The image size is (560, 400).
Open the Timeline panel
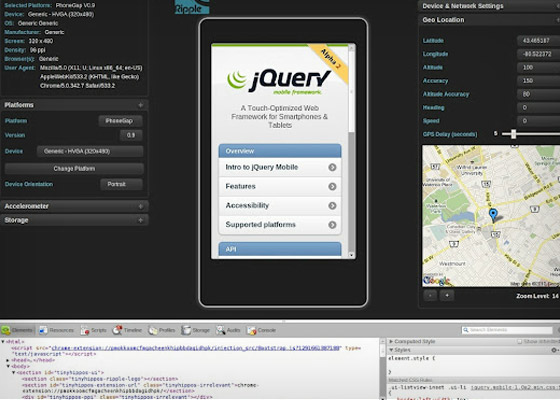pyautogui.click(x=128, y=330)
